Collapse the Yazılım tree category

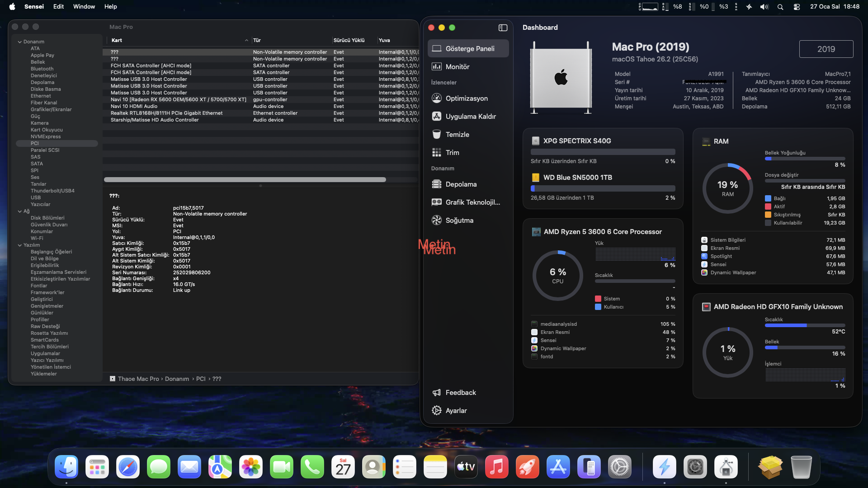[20, 245]
